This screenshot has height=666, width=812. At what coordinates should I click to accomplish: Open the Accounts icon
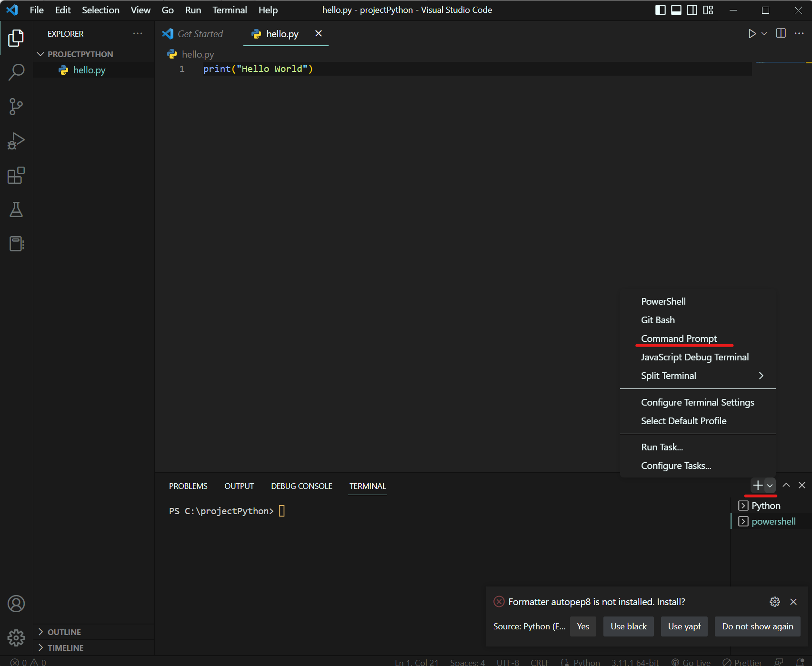[16, 604]
